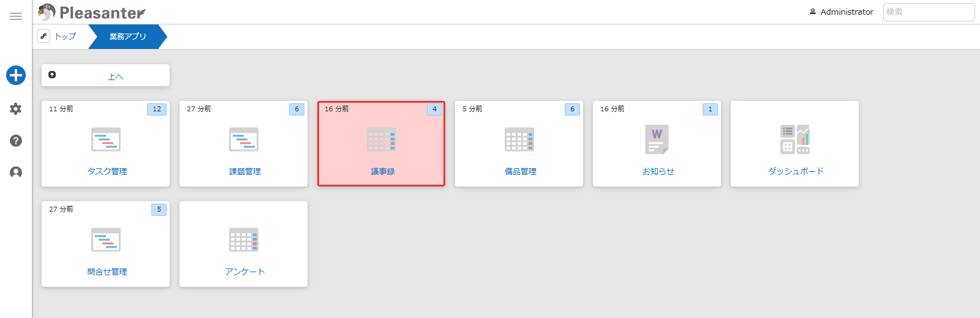This screenshot has height=318, width=980.
Task: Click the link icon beside トップ
Action: click(43, 36)
